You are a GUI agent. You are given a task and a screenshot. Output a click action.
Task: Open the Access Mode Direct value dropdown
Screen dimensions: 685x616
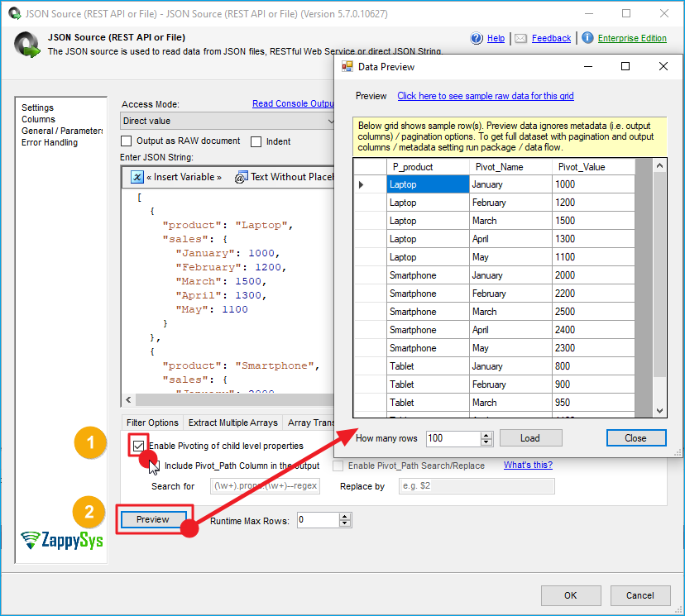(x=228, y=121)
